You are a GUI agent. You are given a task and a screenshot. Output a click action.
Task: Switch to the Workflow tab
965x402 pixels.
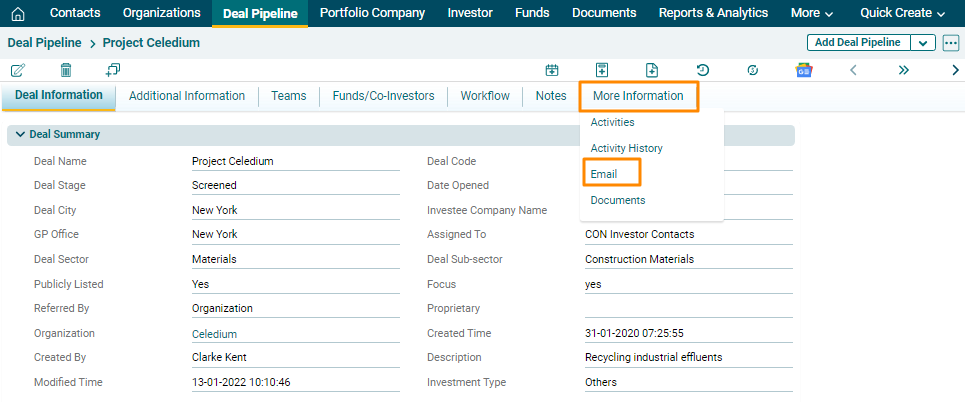pyautogui.click(x=485, y=96)
